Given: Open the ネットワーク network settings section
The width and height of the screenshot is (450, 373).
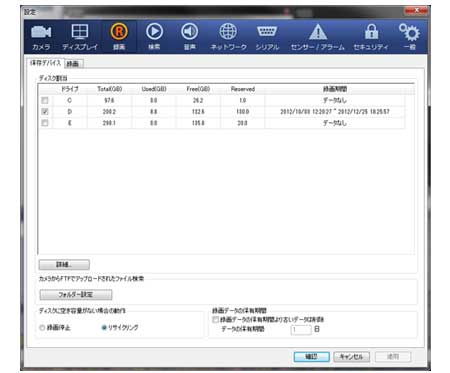Looking at the screenshot, I should point(228,37).
